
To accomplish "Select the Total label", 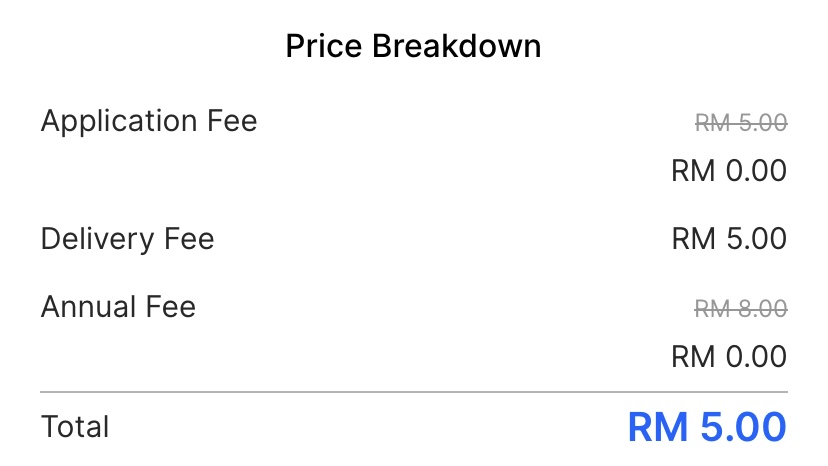I will click(x=75, y=427).
